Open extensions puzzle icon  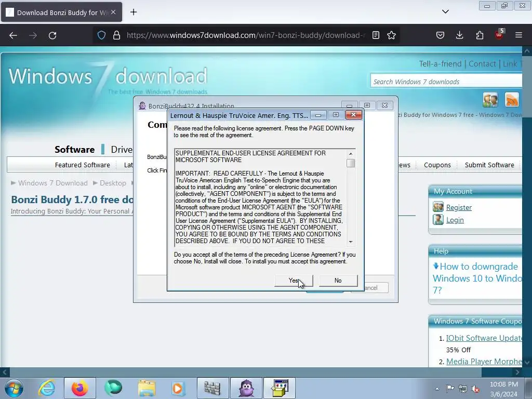pos(480,35)
